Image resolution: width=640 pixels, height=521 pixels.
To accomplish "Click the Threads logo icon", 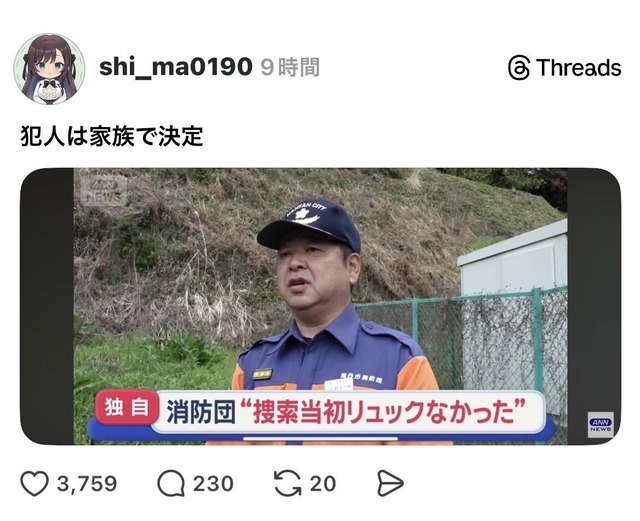I will [x=519, y=68].
